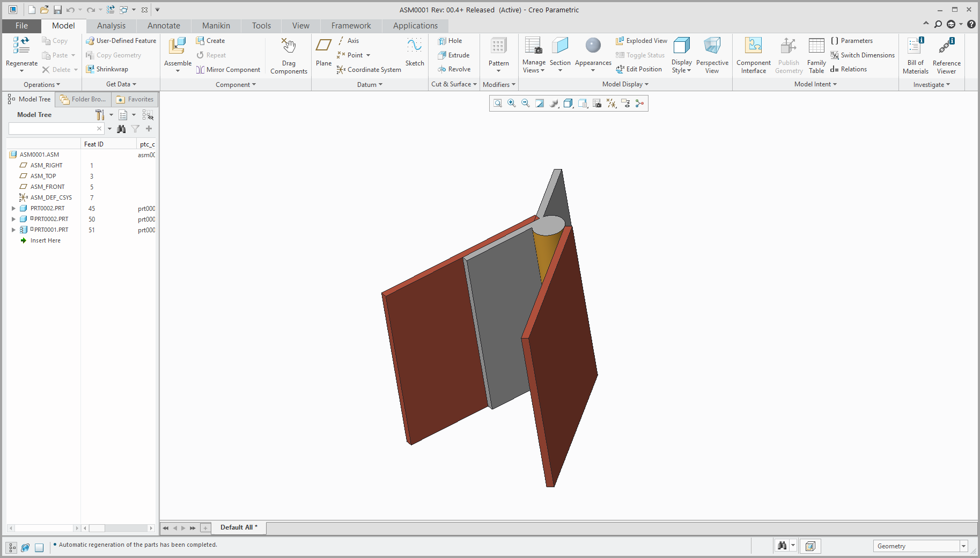This screenshot has width=980, height=558.
Task: Open the Appearances sphere icon
Action: (x=593, y=46)
